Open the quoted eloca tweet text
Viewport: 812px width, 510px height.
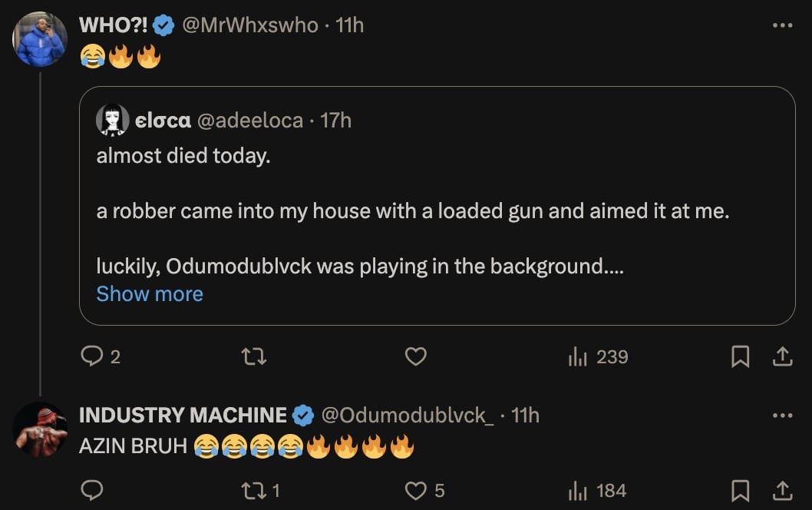coord(412,211)
